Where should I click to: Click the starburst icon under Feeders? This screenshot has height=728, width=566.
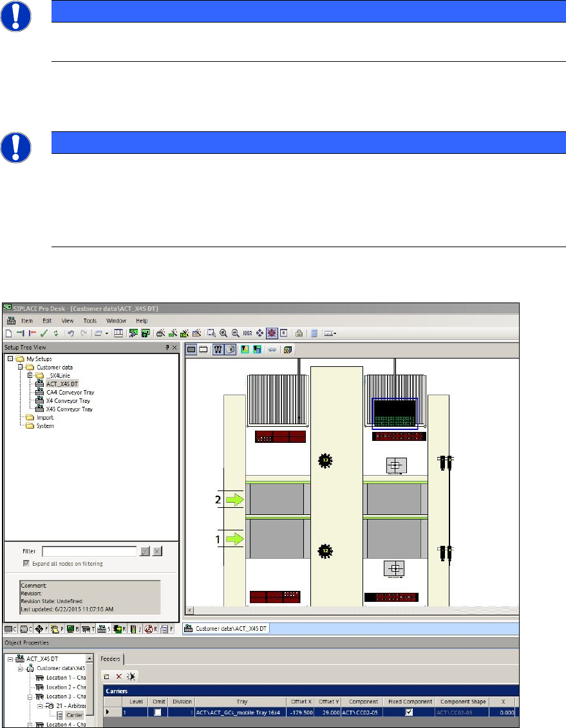click(131, 677)
